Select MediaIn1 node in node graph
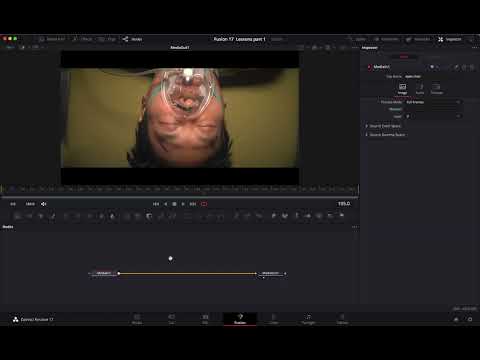Viewport: 480px width, 360px height. 104,274
